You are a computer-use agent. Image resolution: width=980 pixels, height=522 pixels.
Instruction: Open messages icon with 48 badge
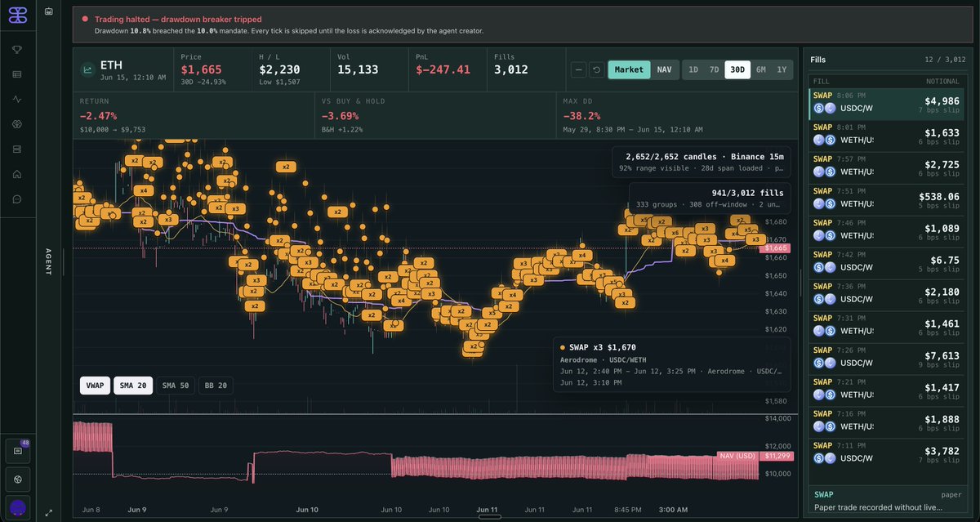tap(18, 450)
